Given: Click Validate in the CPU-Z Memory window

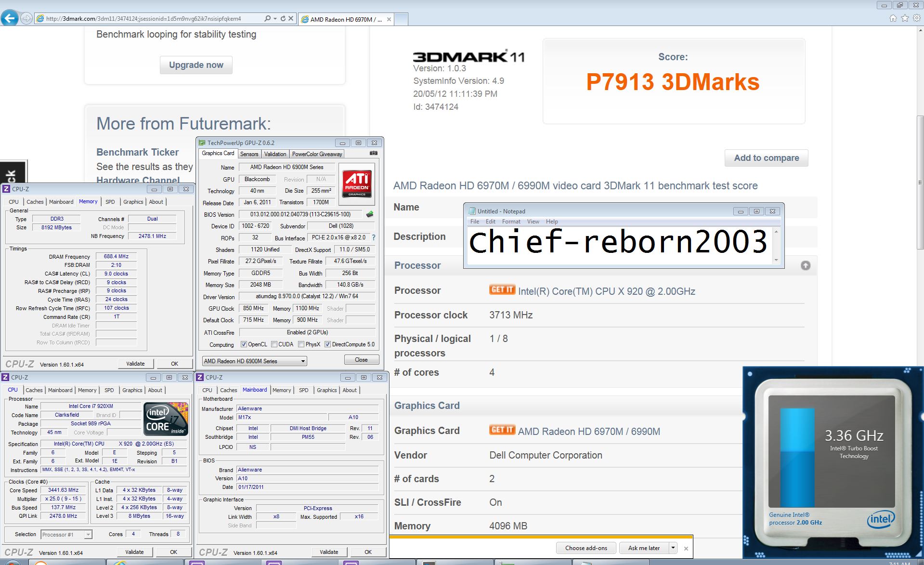Looking at the screenshot, I should (135, 364).
